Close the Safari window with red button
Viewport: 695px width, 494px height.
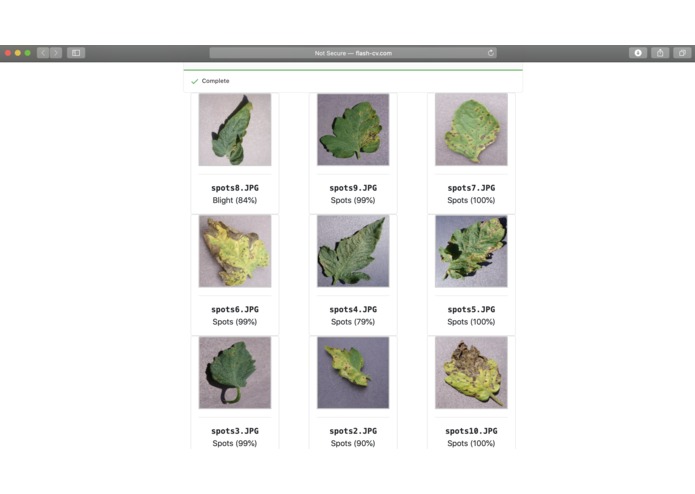[8, 53]
